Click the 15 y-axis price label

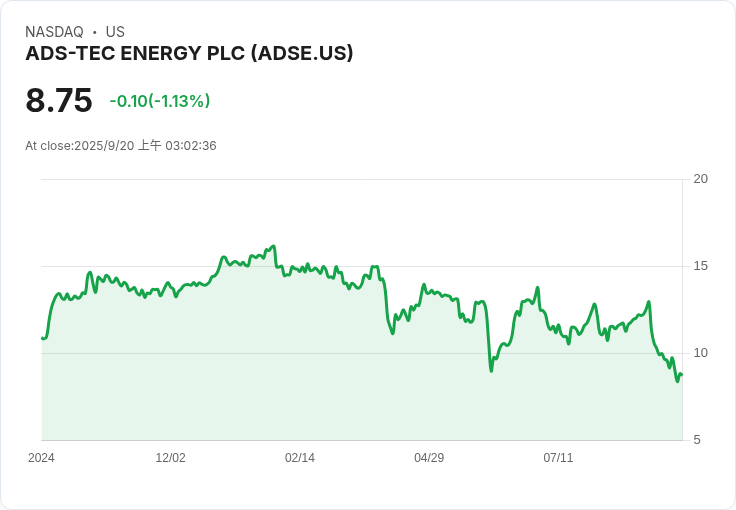pyautogui.click(x=701, y=266)
